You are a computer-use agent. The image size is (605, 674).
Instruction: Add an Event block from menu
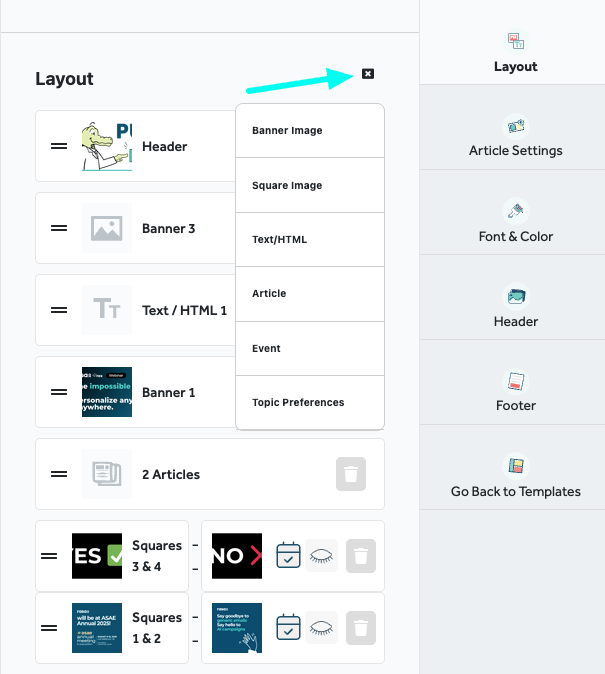[x=309, y=349]
